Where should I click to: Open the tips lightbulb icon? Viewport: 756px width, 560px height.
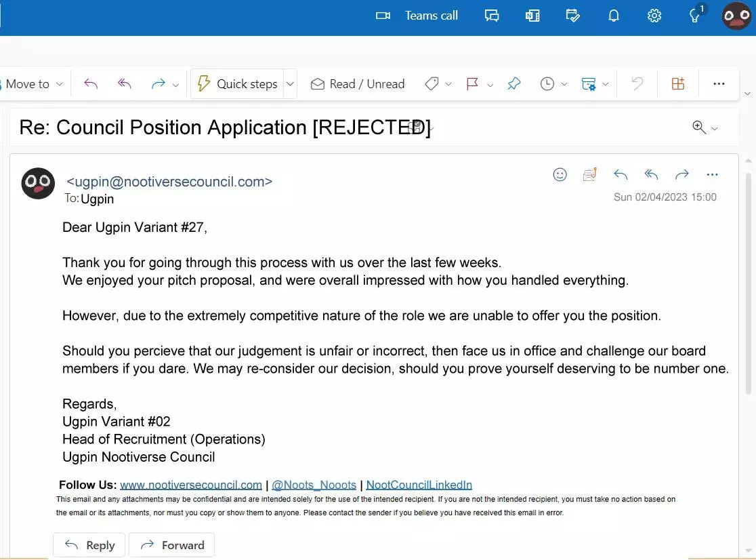click(695, 16)
